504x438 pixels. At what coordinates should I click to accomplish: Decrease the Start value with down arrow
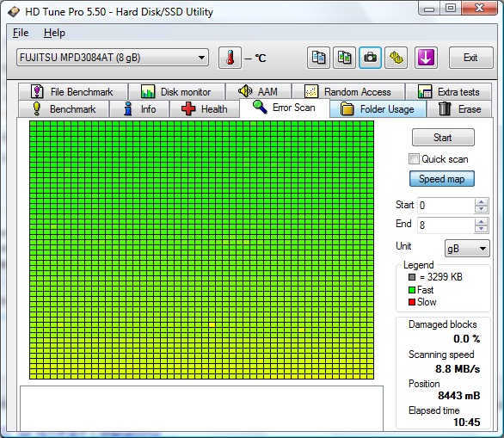[481, 209]
